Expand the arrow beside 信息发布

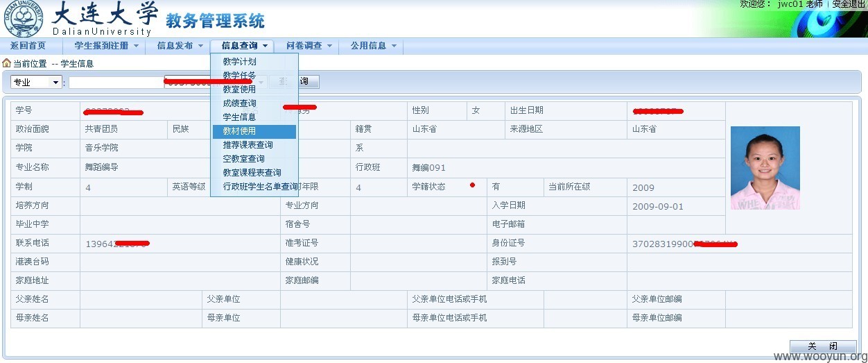[200, 47]
